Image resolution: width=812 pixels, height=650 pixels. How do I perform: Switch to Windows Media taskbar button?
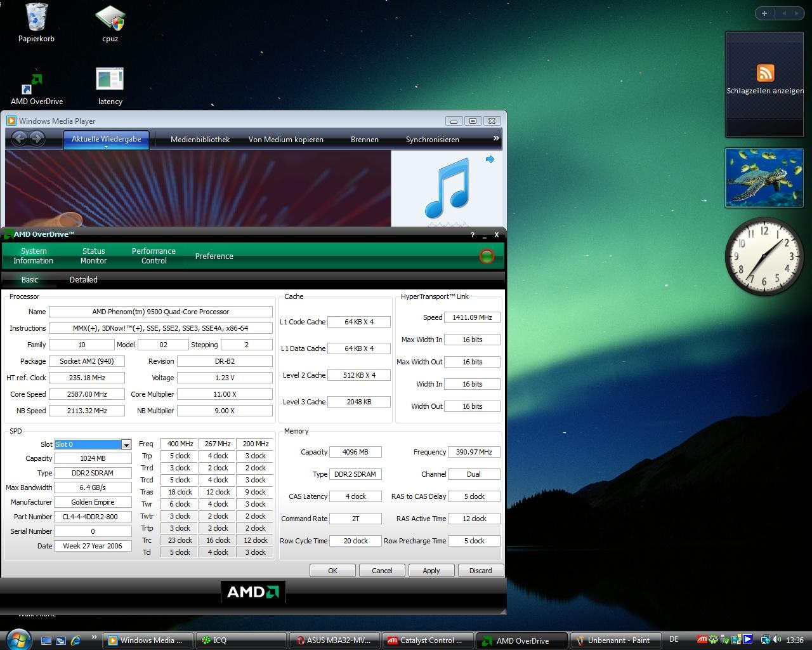point(148,640)
